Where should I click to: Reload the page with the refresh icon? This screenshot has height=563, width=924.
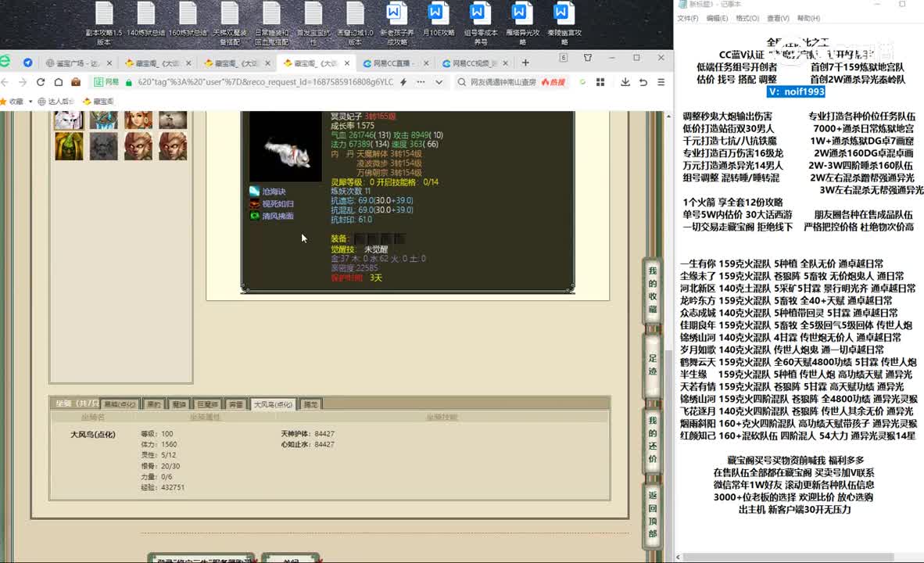(40, 82)
